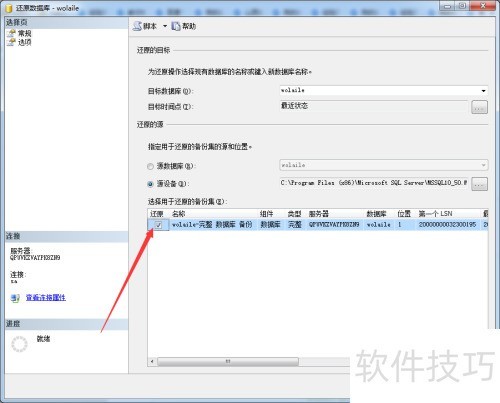The width and height of the screenshot is (500, 403).
Task: Click the 脚本 script icon in toolbar
Action: [x=137, y=26]
